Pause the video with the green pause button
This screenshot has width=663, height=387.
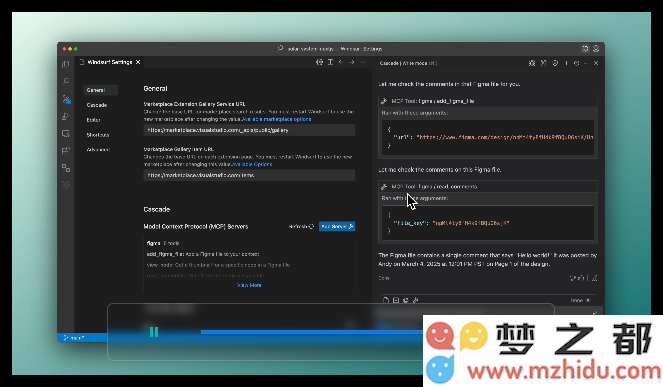tap(154, 332)
